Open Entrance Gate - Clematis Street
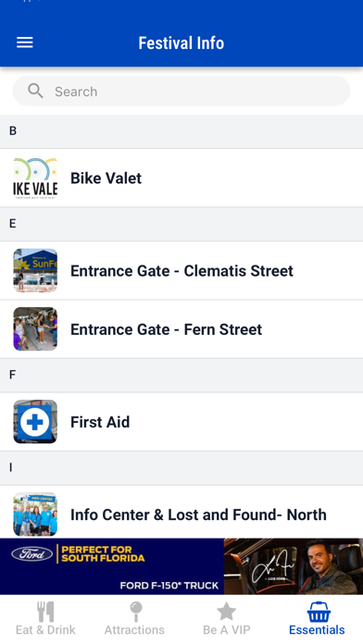 pyautogui.click(x=181, y=270)
